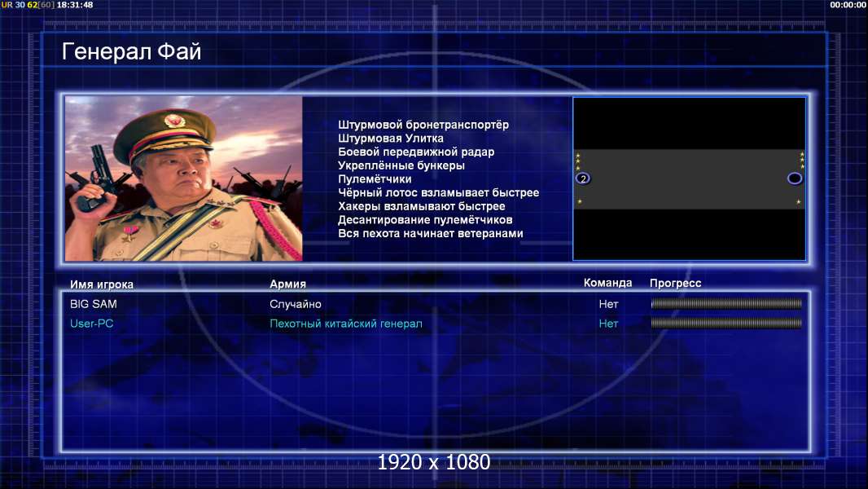This screenshot has height=489, width=868.
Task: Click "Штурмовой бронетранспортёр" in the unit list
Action: click(423, 125)
